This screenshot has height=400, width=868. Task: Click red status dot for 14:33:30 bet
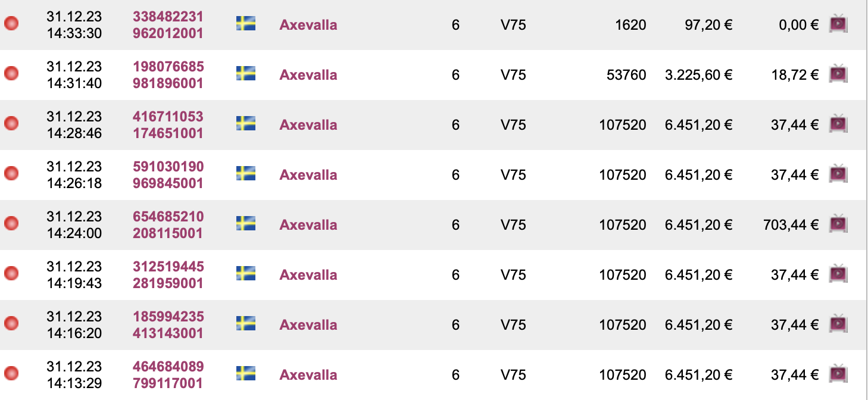[11, 24]
